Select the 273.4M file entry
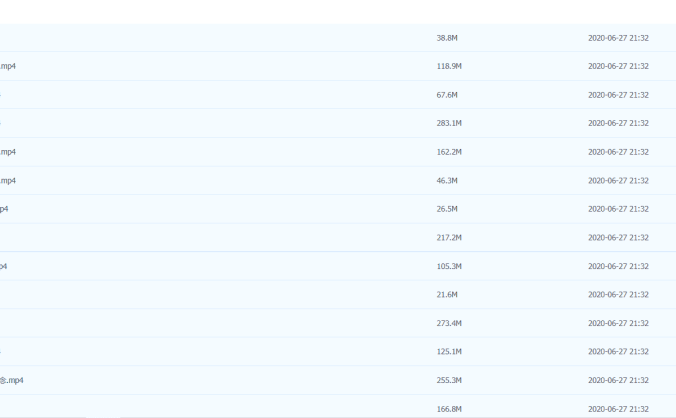This screenshot has width=676, height=418. pos(448,323)
